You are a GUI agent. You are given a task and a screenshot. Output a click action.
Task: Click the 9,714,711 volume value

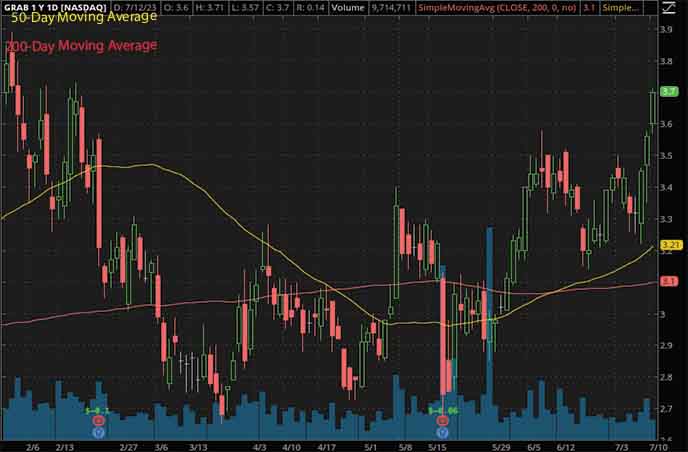pos(391,7)
